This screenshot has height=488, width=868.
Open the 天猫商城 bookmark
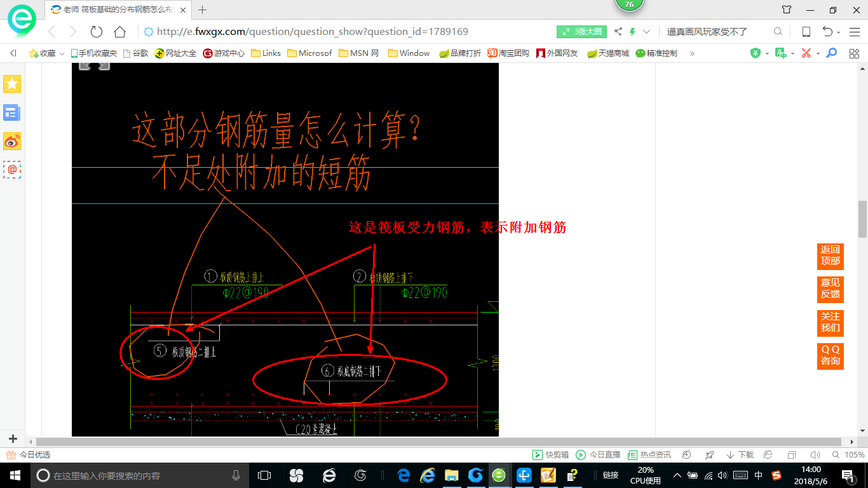coord(607,53)
